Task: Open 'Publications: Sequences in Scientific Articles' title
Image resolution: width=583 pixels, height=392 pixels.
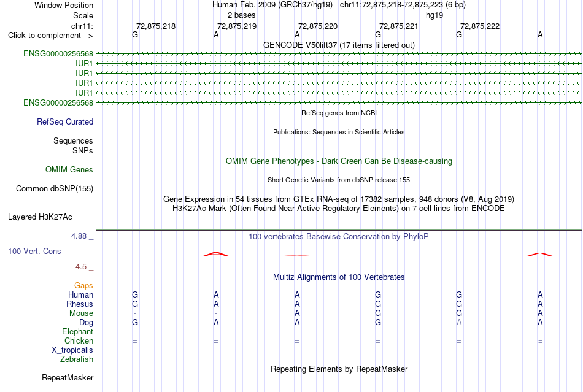Action: pyautogui.click(x=339, y=132)
